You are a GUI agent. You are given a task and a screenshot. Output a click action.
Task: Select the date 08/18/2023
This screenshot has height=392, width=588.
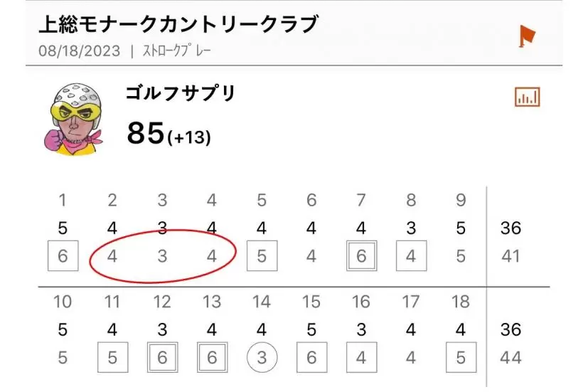pos(80,51)
